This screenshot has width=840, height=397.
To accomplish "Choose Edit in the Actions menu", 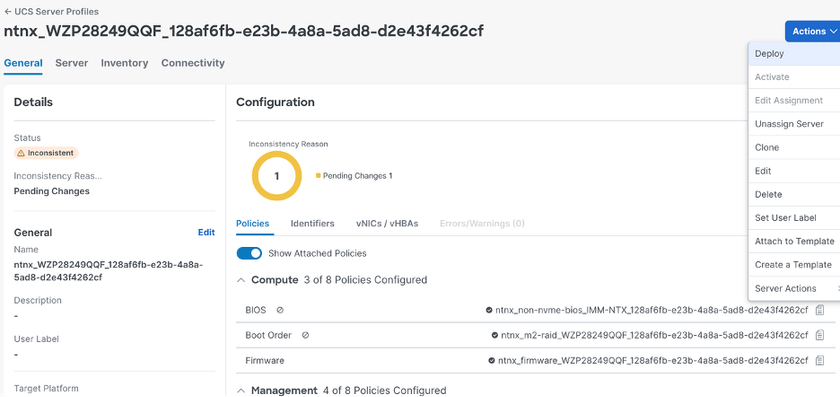I will [x=794, y=171].
